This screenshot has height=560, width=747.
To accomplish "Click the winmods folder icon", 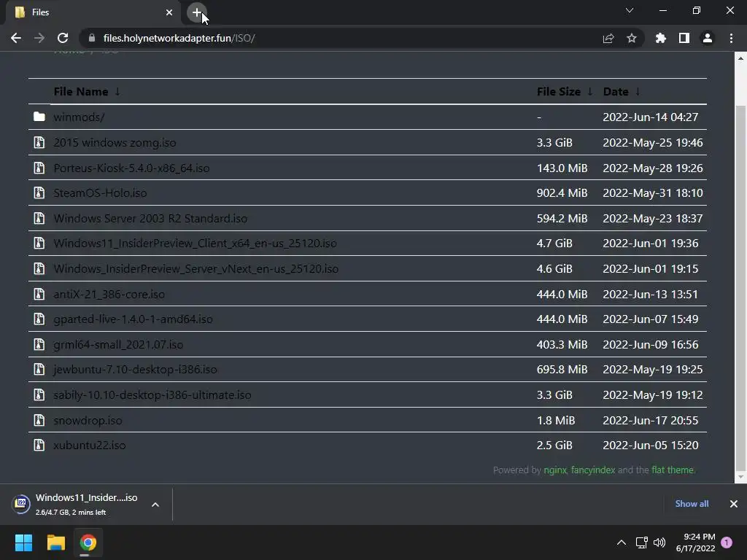I will (x=39, y=117).
